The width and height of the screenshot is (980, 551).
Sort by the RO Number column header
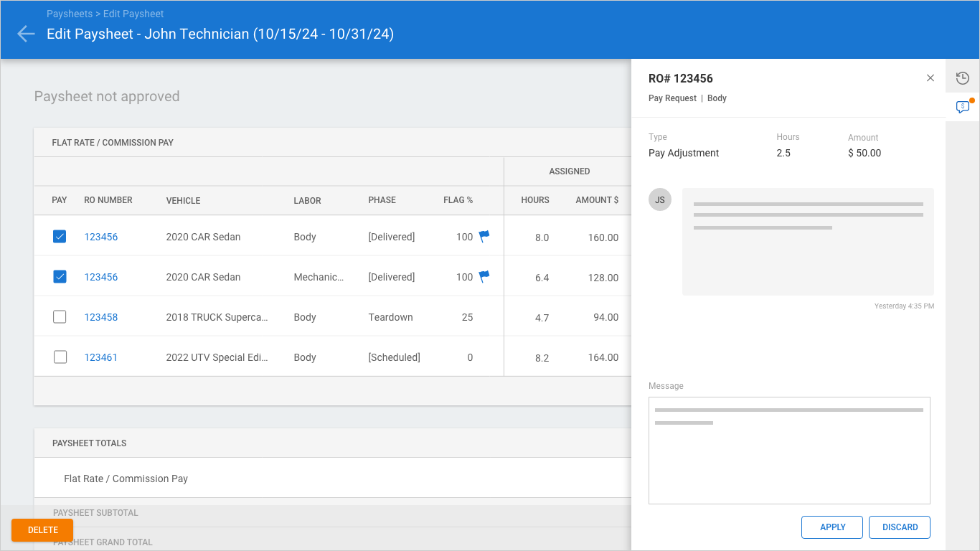(x=108, y=200)
